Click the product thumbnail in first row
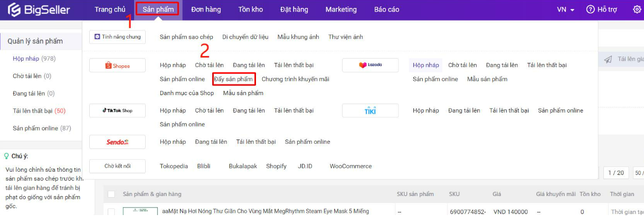The width and height of the screenshot is (644, 223). [140, 211]
